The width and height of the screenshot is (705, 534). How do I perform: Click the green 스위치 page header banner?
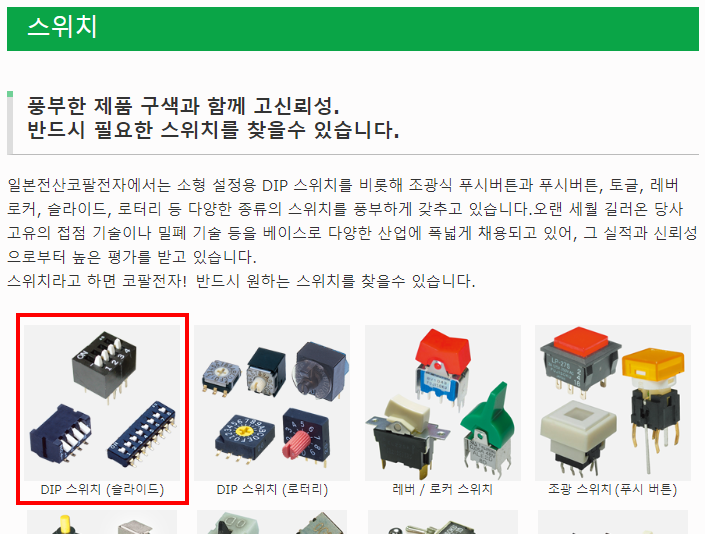353,29
